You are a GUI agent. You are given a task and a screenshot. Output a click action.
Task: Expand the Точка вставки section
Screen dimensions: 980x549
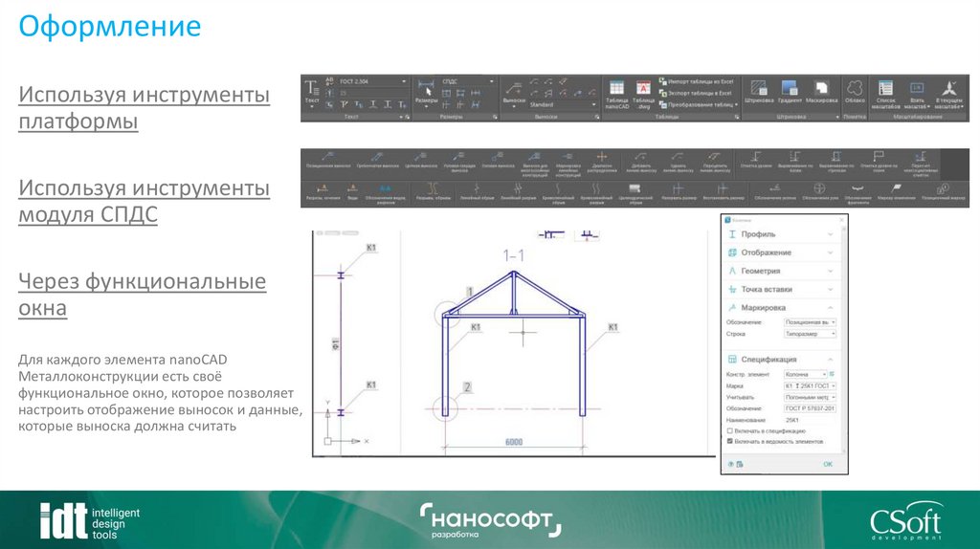pyautogui.click(x=781, y=289)
